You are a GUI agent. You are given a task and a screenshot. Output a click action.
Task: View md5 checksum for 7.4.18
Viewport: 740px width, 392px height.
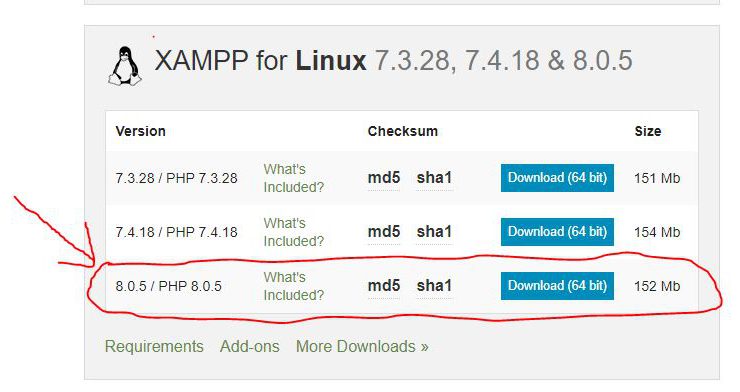(x=384, y=232)
